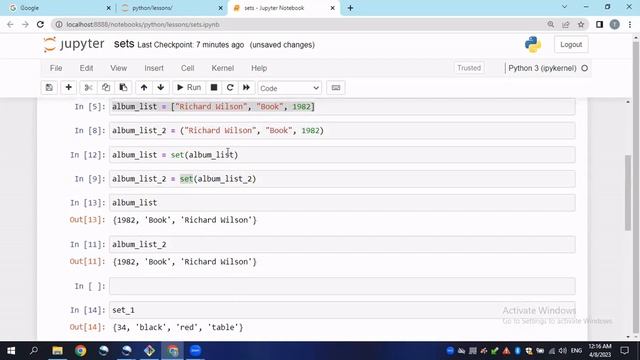Insert a cell below with plus icon

(x=69, y=88)
